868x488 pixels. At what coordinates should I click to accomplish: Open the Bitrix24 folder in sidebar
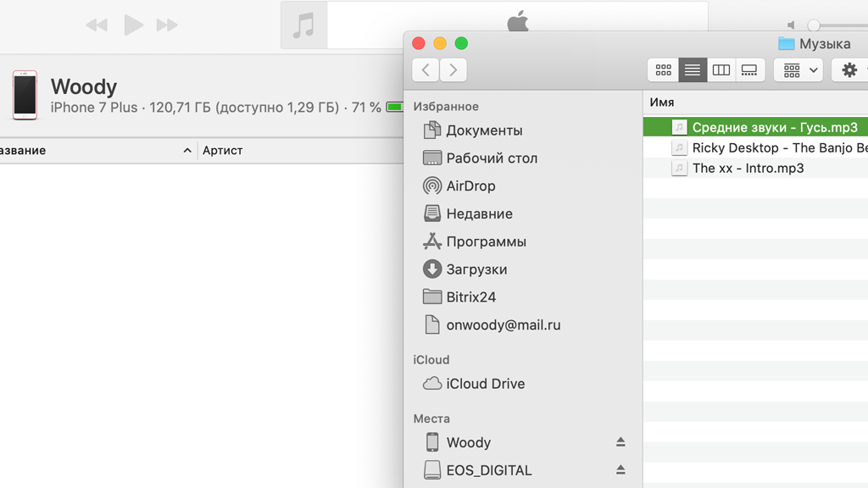(x=459, y=297)
